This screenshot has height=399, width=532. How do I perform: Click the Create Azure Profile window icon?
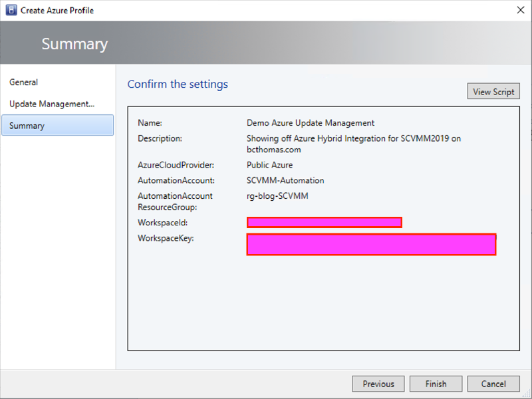click(x=11, y=10)
